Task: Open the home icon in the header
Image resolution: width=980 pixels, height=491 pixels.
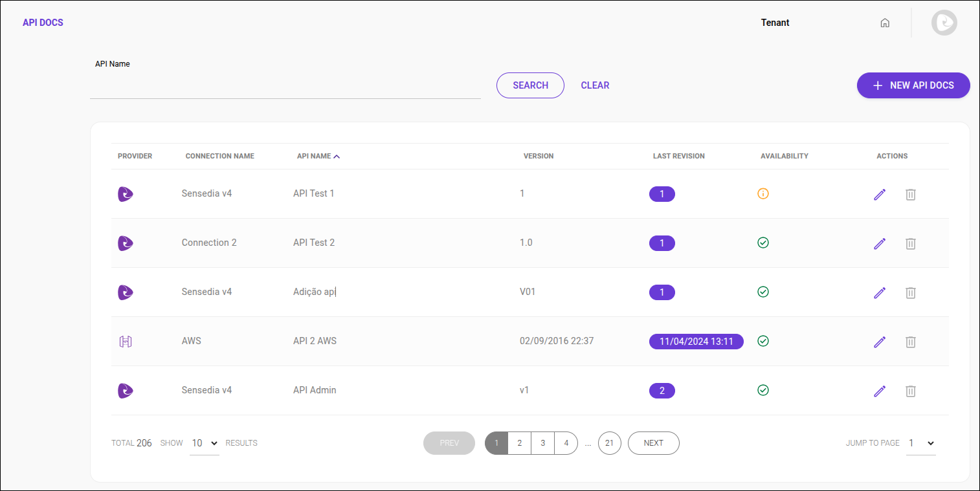Action: pos(885,22)
